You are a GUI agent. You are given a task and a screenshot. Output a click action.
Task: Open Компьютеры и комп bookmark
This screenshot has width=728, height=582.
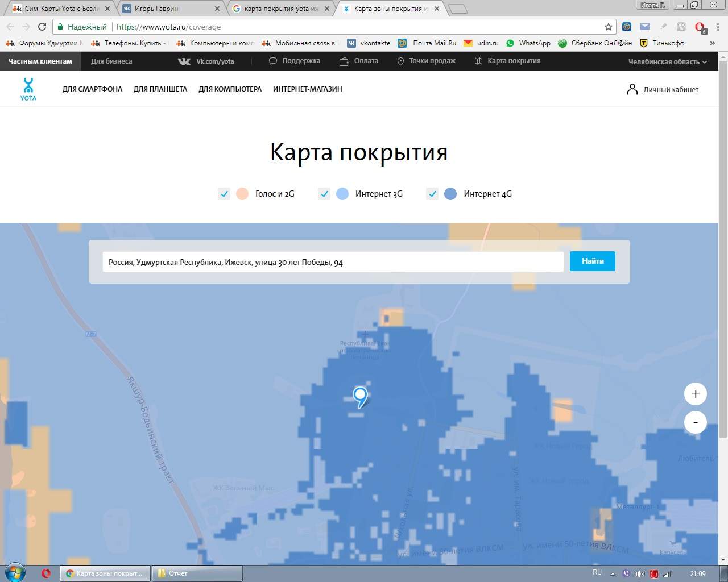click(215, 43)
